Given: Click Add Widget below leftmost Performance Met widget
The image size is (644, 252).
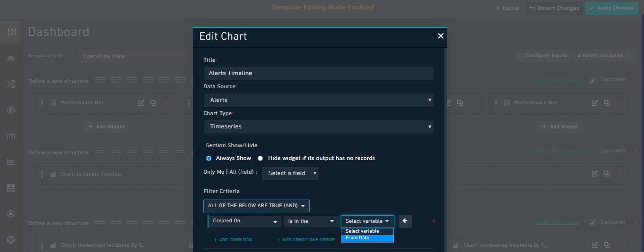Looking at the screenshot, I should pyautogui.click(x=107, y=126).
